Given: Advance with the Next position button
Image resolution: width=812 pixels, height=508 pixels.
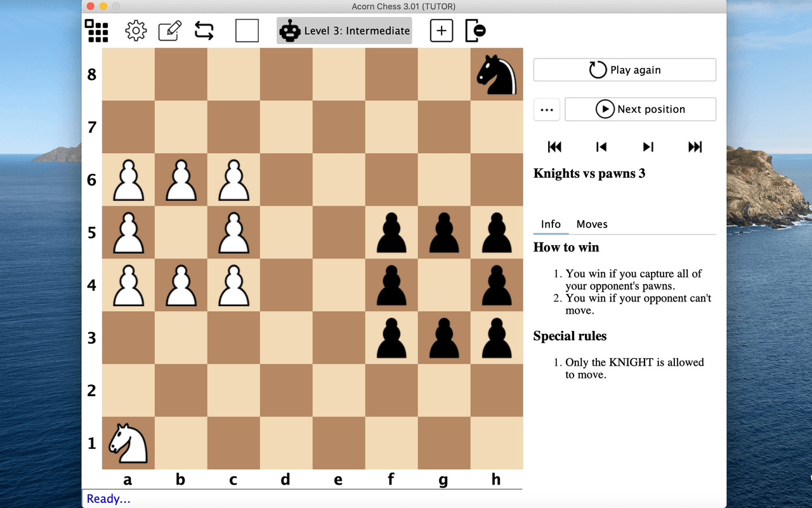Looking at the screenshot, I should pyautogui.click(x=640, y=109).
